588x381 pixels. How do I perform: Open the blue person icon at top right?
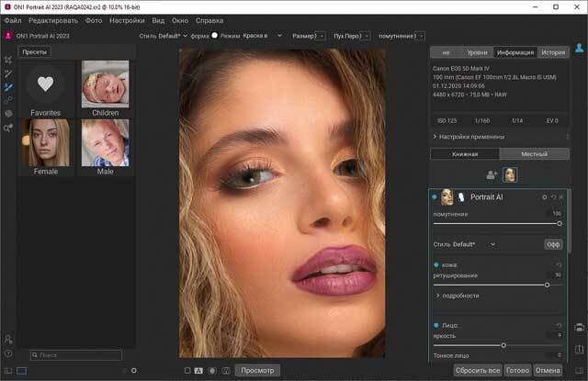tap(580, 48)
